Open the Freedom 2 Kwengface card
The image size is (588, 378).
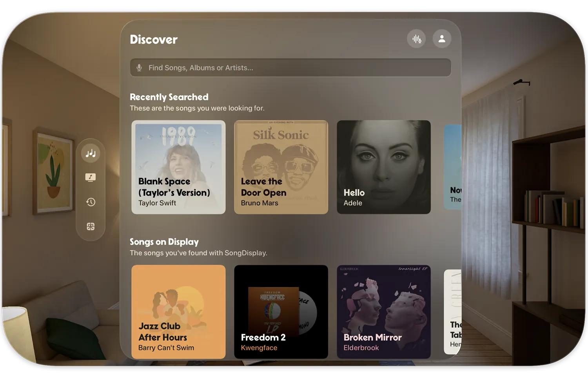pyautogui.click(x=281, y=312)
